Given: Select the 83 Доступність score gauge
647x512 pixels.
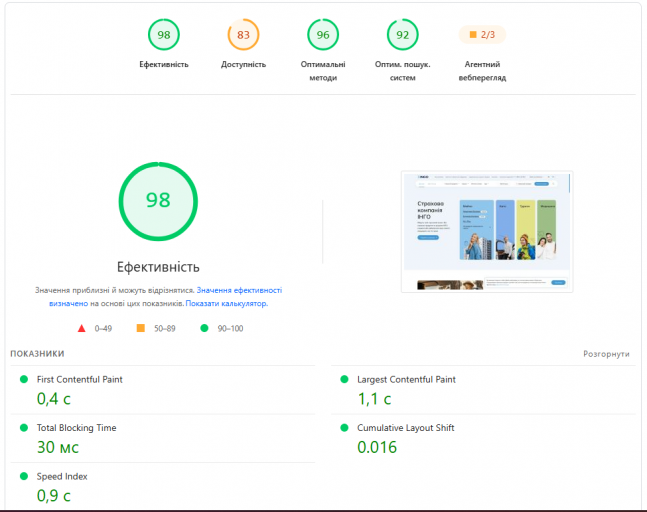Looking at the screenshot, I should (x=243, y=35).
